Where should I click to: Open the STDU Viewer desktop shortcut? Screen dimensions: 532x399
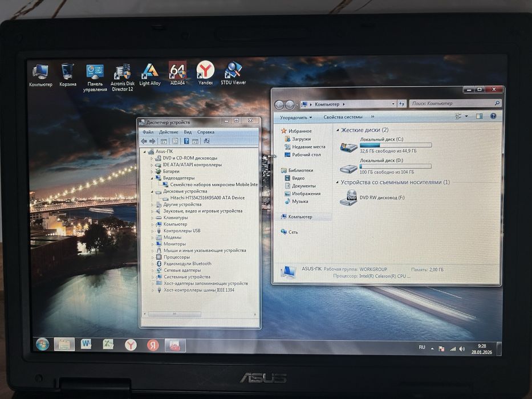(x=233, y=73)
